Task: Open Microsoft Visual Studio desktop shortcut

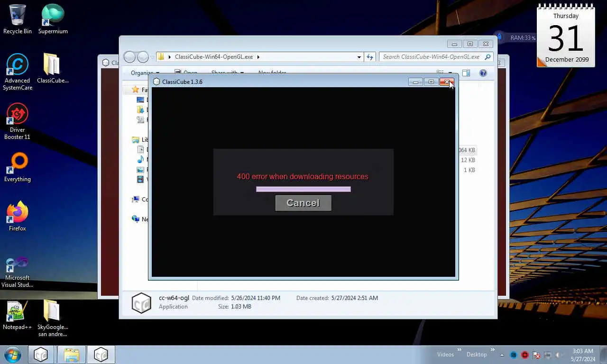Action: click(18, 272)
